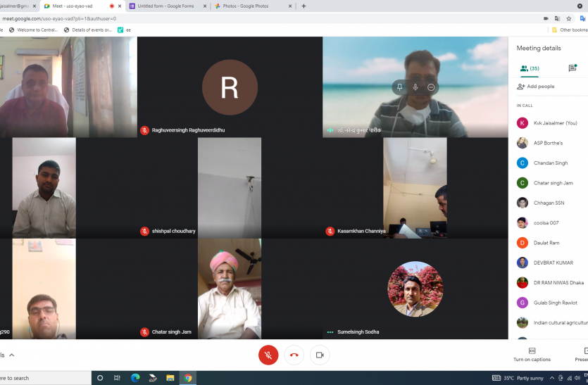Image resolution: width=588 pixels, height=385 pixels.
Task: Close the Google Photos tab
Action: point(290,6)
